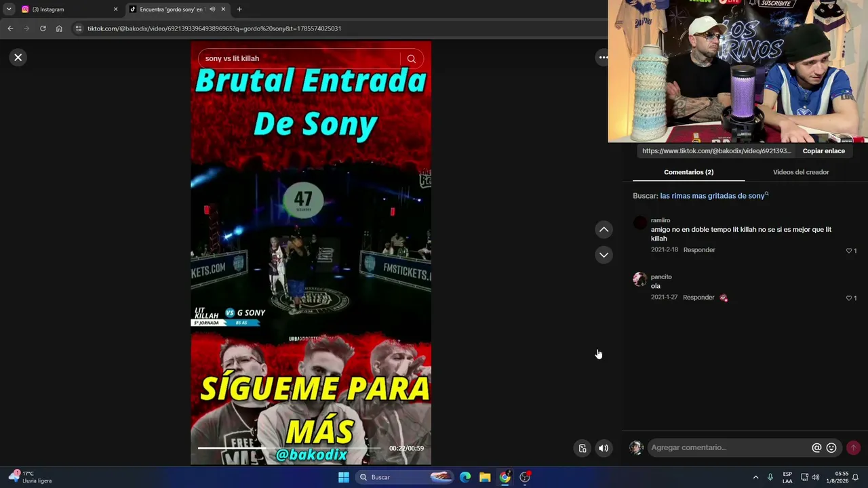Click the gift badge next to pancito's Responder

(x=724, y=298)
